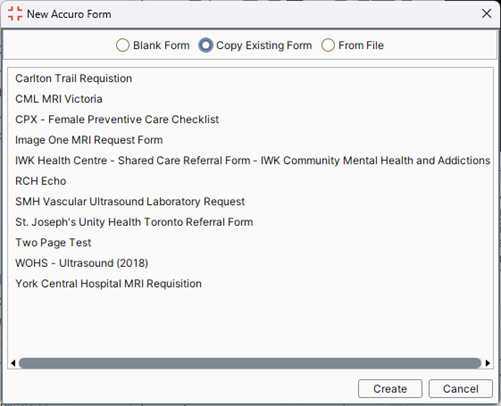Click the horizontal scrollbar left arrow
Viewport: 501px width, 406px height.
point(13,363)
